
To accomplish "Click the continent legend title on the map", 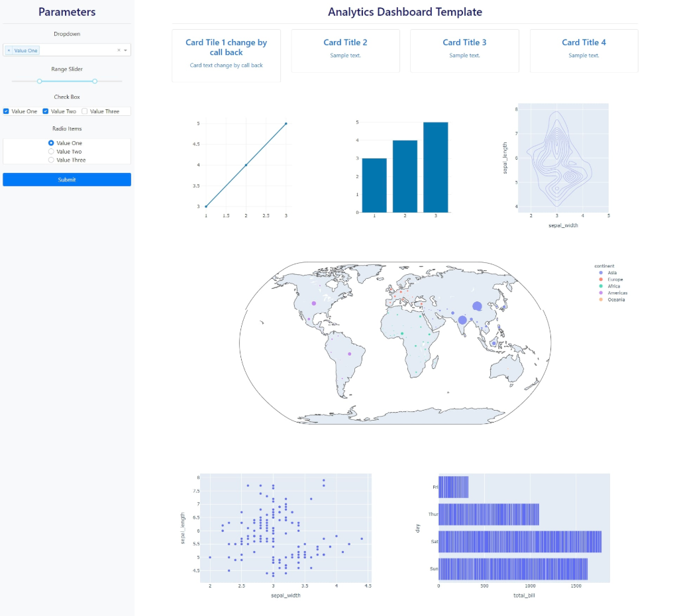I will pyautogui.click(x=604, y=266).
